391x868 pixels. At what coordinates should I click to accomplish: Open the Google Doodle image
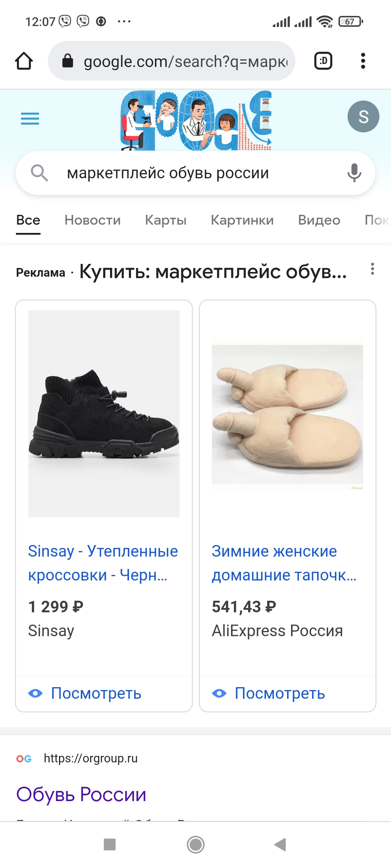(196, 120)
